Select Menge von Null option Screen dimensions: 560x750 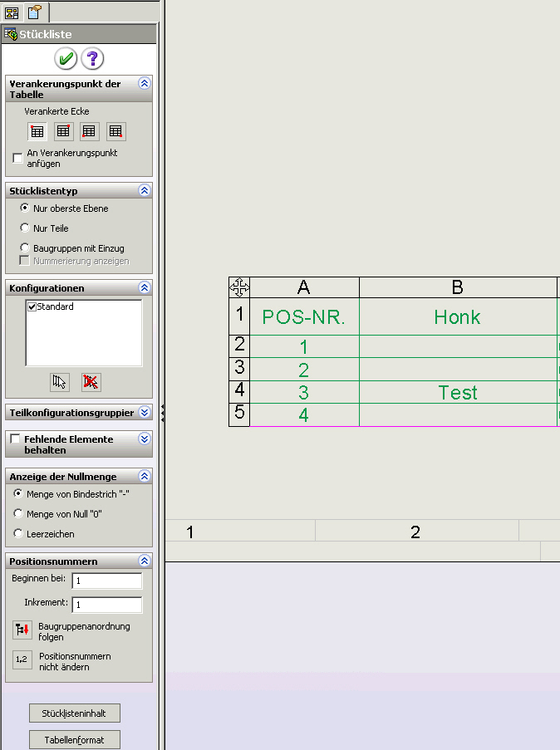point(18,513)
